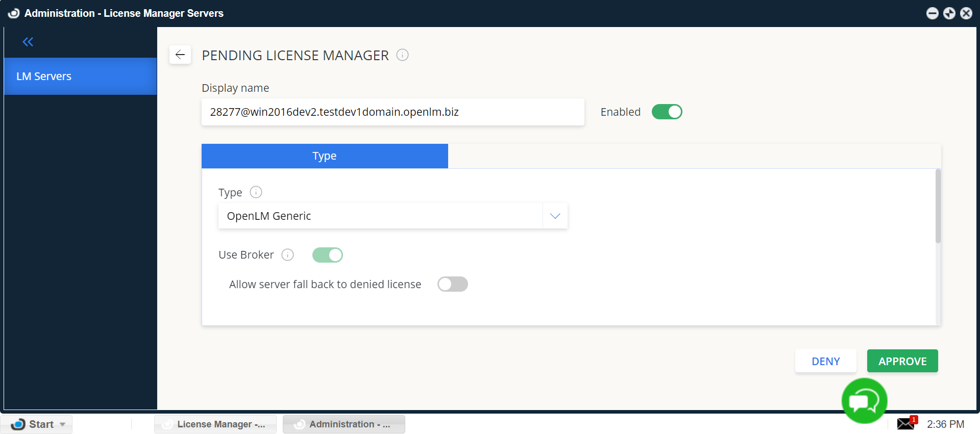
Task: Click the APPROVE button
Action: pos(902,361)
